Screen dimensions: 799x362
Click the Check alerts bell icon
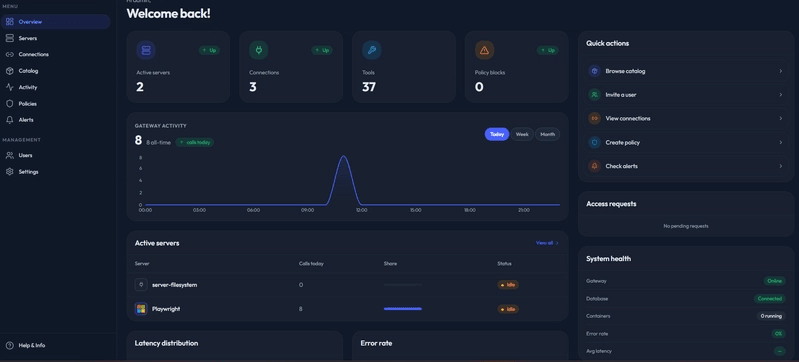point(595,166)
